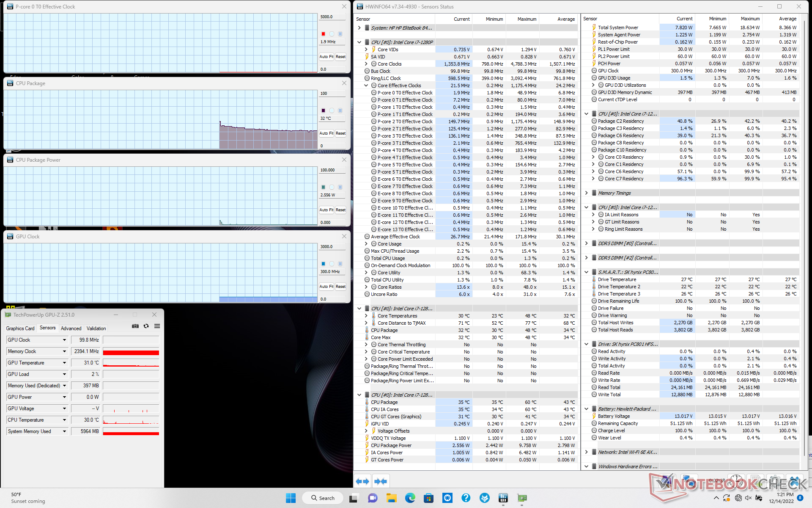Open the Windows taskbar Search box

[x=323, y=498]
